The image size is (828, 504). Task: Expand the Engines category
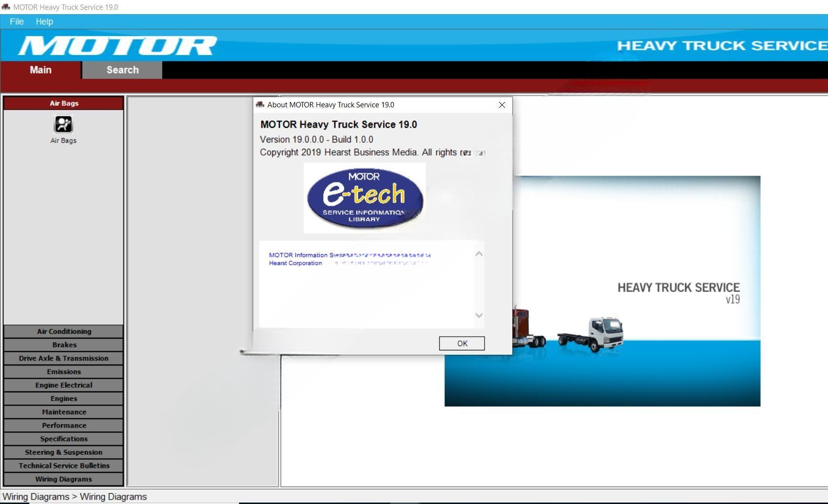[x=63, y=399]
